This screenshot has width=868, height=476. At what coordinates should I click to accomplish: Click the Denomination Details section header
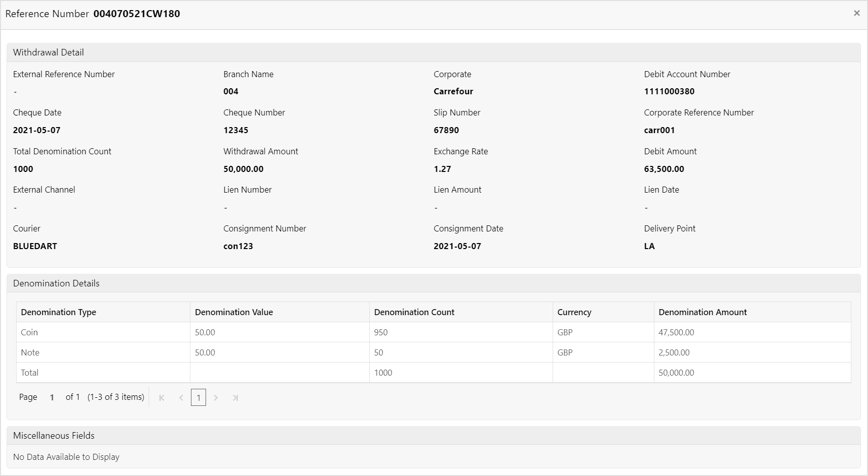pyautogui.click(x=434, y=283)
